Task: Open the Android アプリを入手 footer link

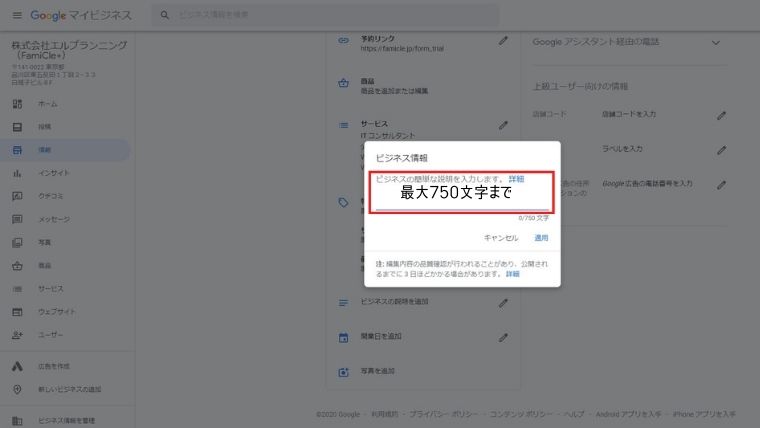Action: 629,414
